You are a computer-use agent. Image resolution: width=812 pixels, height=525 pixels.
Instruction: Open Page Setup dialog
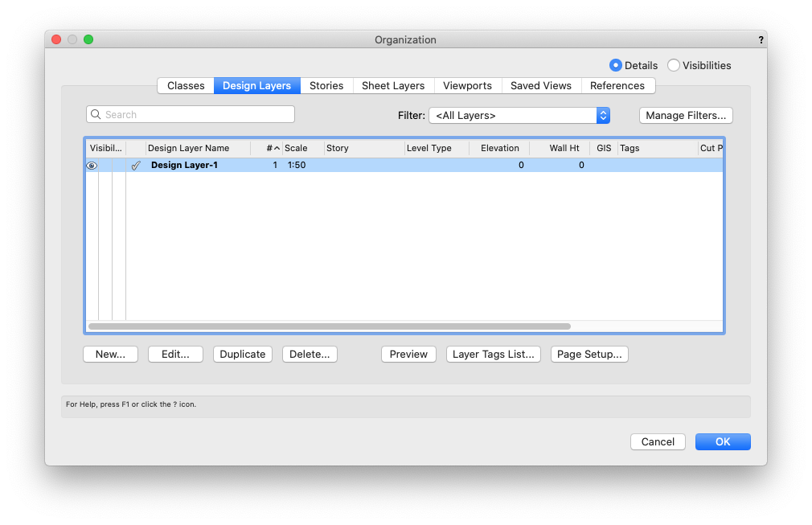pos(589,354)
